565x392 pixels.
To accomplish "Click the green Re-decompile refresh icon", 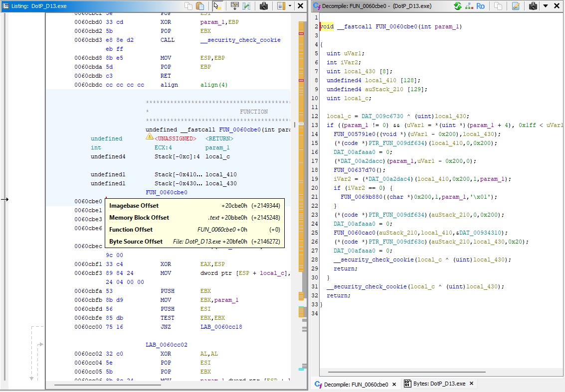I will [x=457, y=6].
